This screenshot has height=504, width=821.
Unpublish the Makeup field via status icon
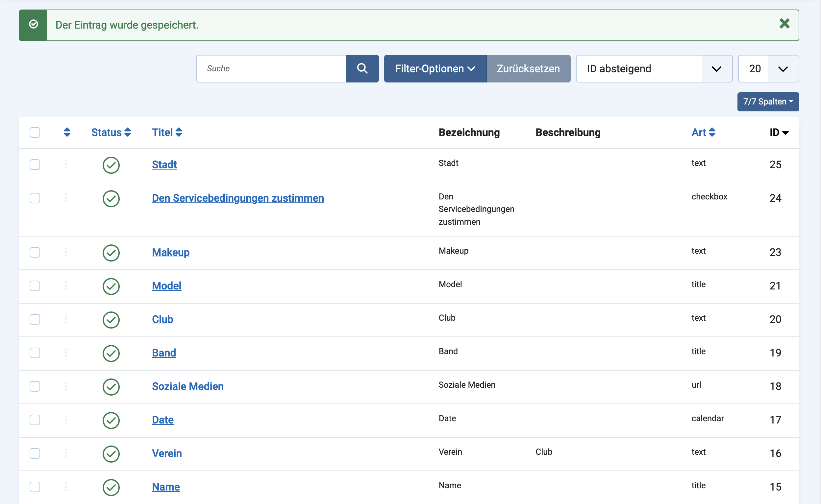pyautogui.click(x=111, y=253)
